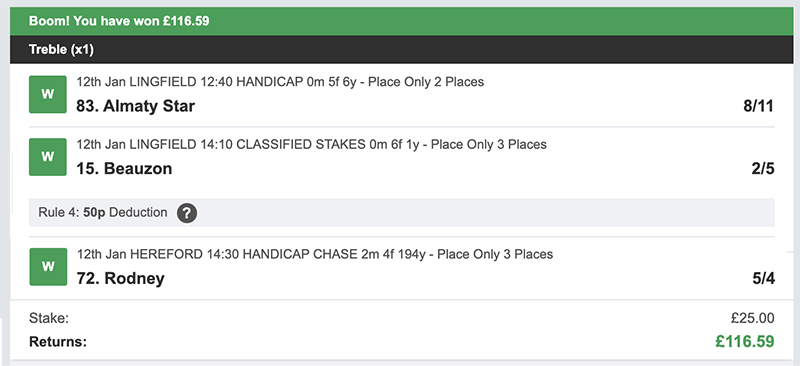This screenshot has width=800, height=366.
Task: Click the green W badge beside Beauzon
Action: pos(48,157)
